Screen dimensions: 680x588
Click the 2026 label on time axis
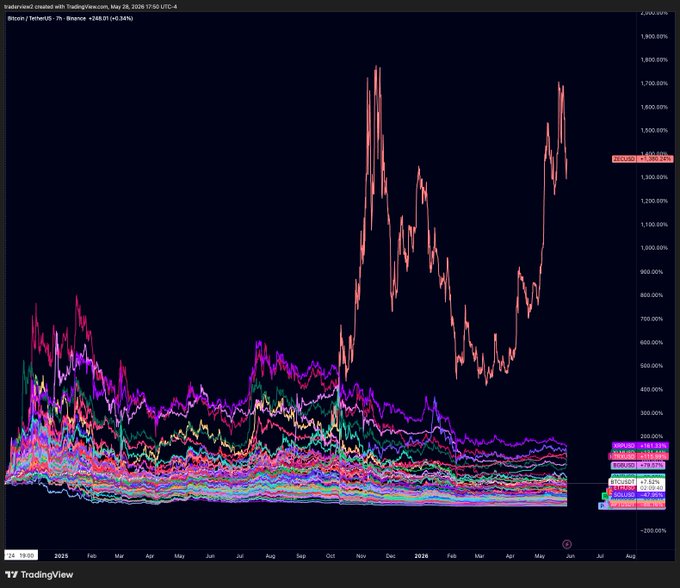[421, 555]
